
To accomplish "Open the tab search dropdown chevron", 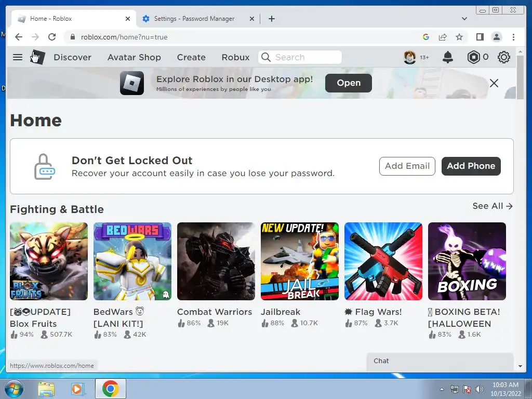I will pyautogui.click(x=464, y=19).
